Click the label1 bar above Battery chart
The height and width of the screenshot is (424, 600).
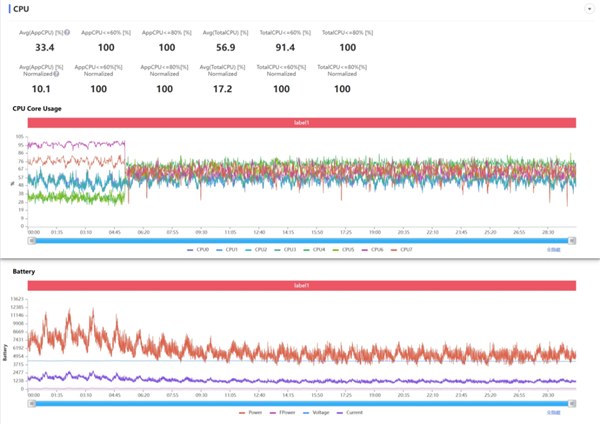[302, 285]
